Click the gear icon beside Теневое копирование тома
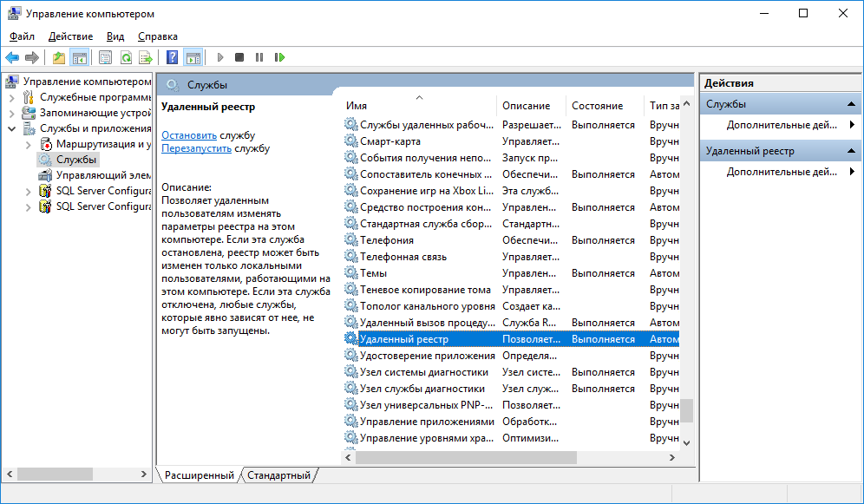The width and height of the screenshot is (864, 504). pyautogui.click(x=351, y=289)
